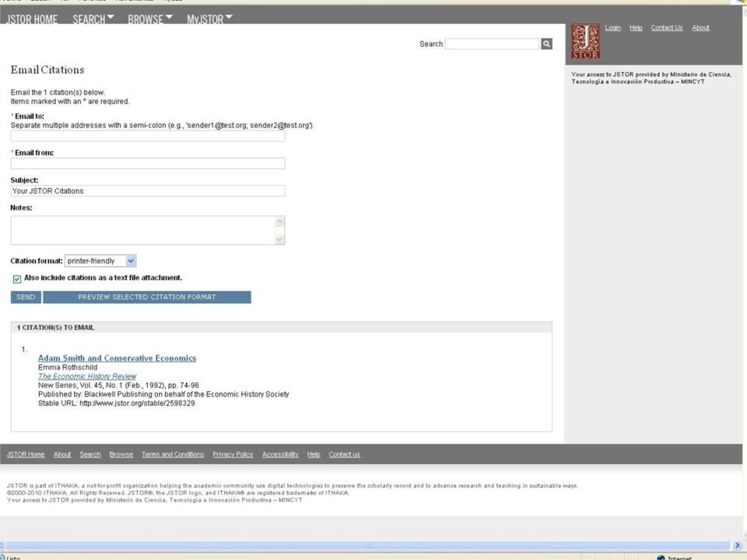The image size is (747, 560).
Task: Expand the SEARCH menu
Action: tap(93, 19)
